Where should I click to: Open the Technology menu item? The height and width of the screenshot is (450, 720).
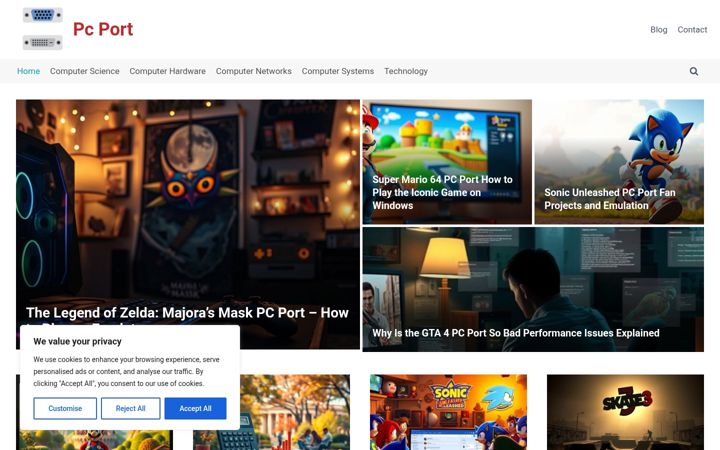tap(406, 71)
